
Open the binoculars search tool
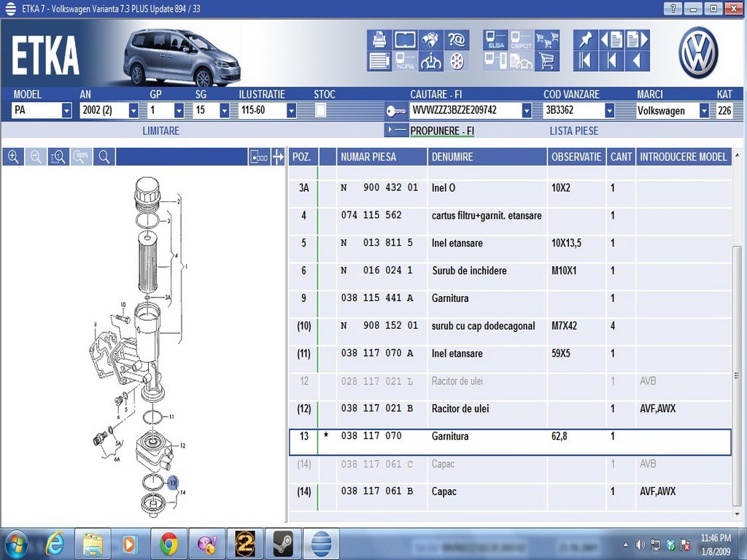point(430,39)
